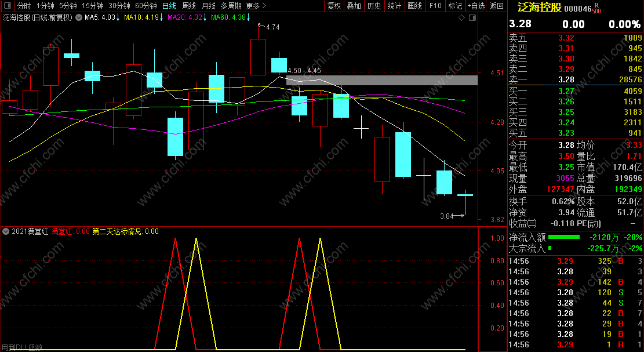The height and width of the screenshot is (352, 644).
Task: Click the MA10: 4.19 label
Action: pos(141,17)
